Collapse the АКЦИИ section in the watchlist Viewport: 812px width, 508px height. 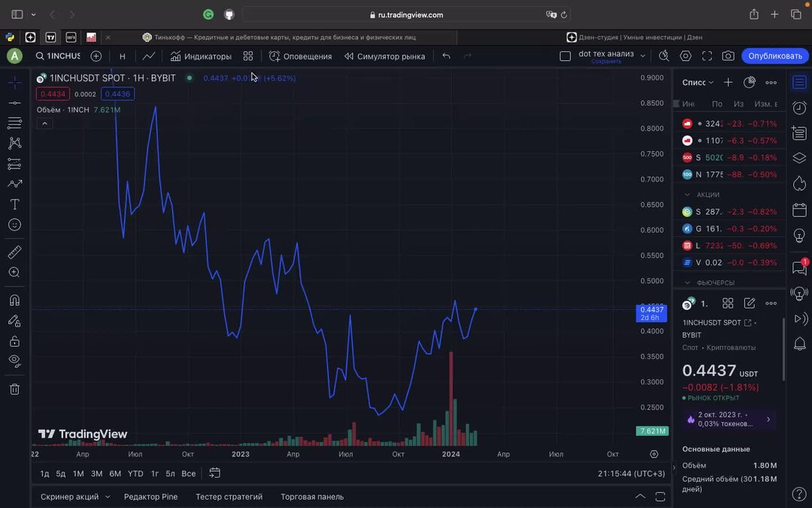coord(689,194)
